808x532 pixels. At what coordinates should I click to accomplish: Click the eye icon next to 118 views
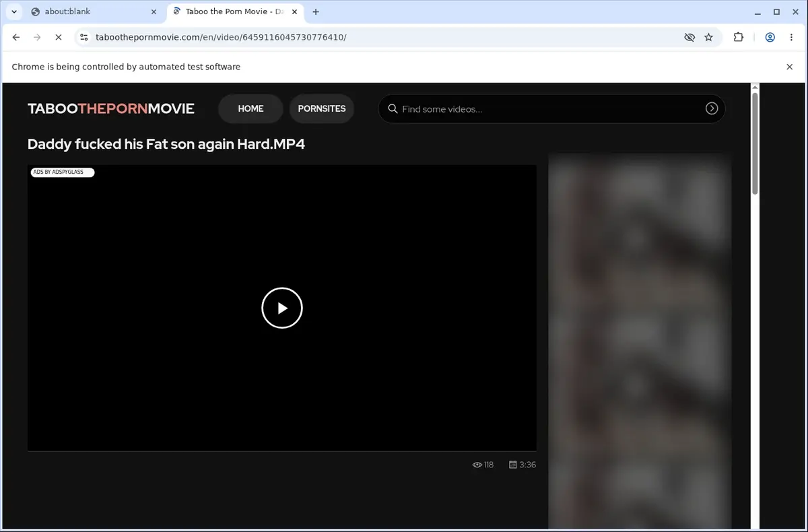point(477,465)
